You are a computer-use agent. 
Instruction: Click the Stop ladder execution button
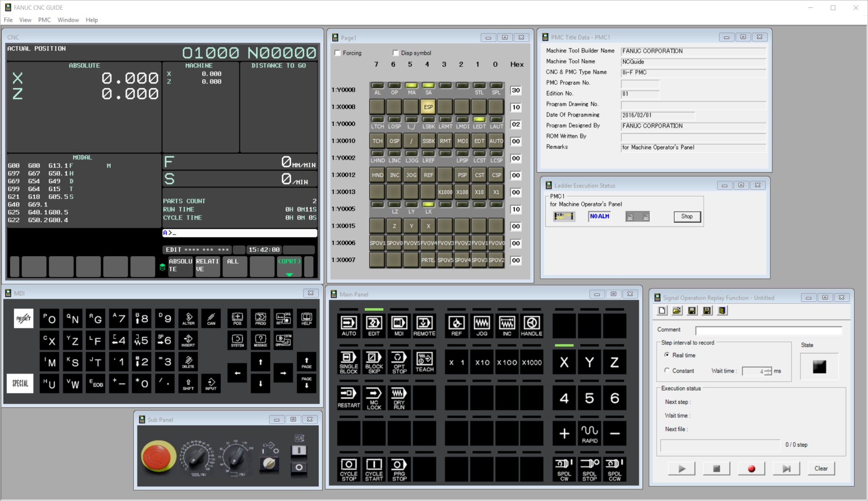click(687, 216)
